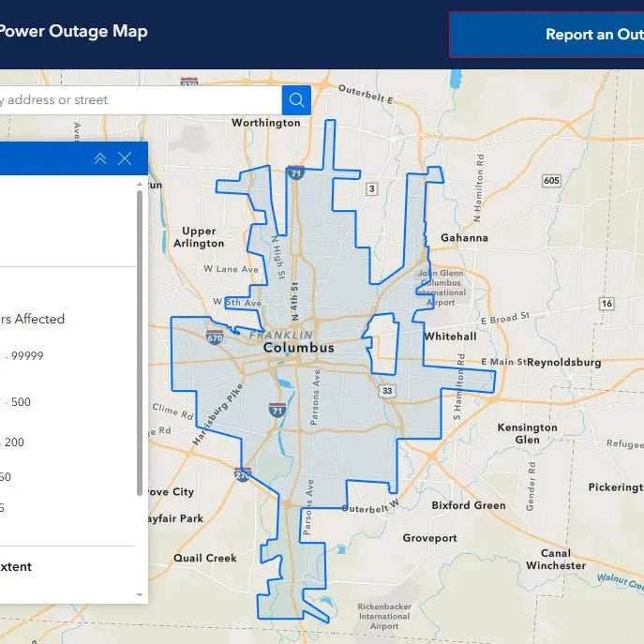Click the 200 legend range entry
Screen dimensions: 644x644
point(14,442)
